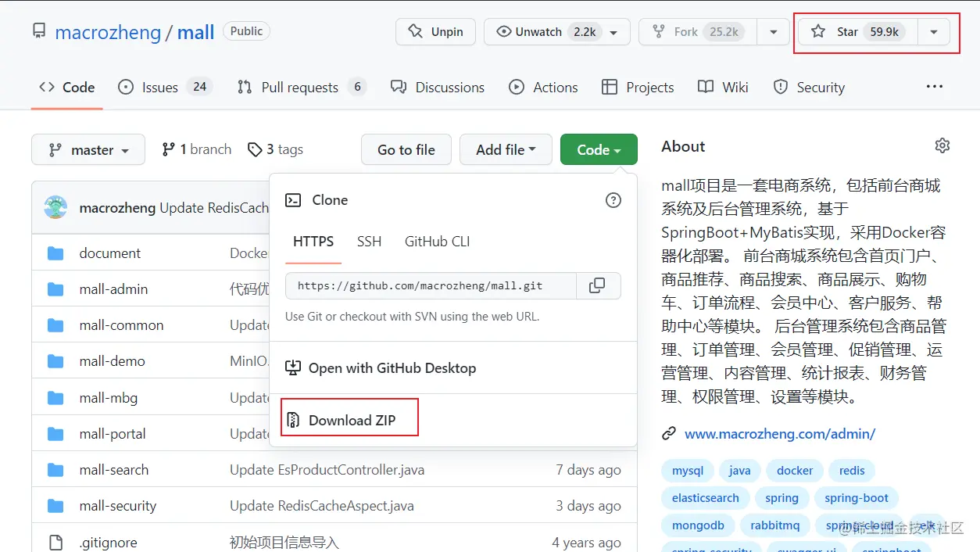Open the Projects tab
980x552 pixels.
(638, 87)
